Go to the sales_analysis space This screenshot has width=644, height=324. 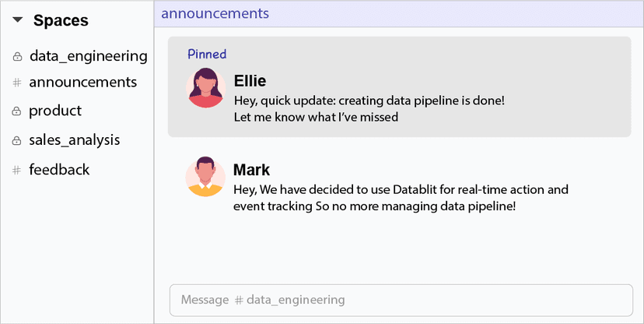(75, 140)
